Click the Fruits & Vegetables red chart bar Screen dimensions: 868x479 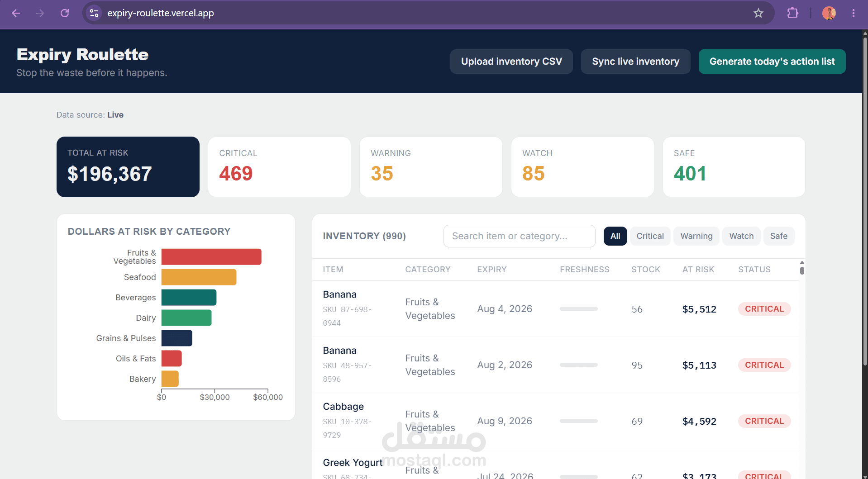coord(211,257)
